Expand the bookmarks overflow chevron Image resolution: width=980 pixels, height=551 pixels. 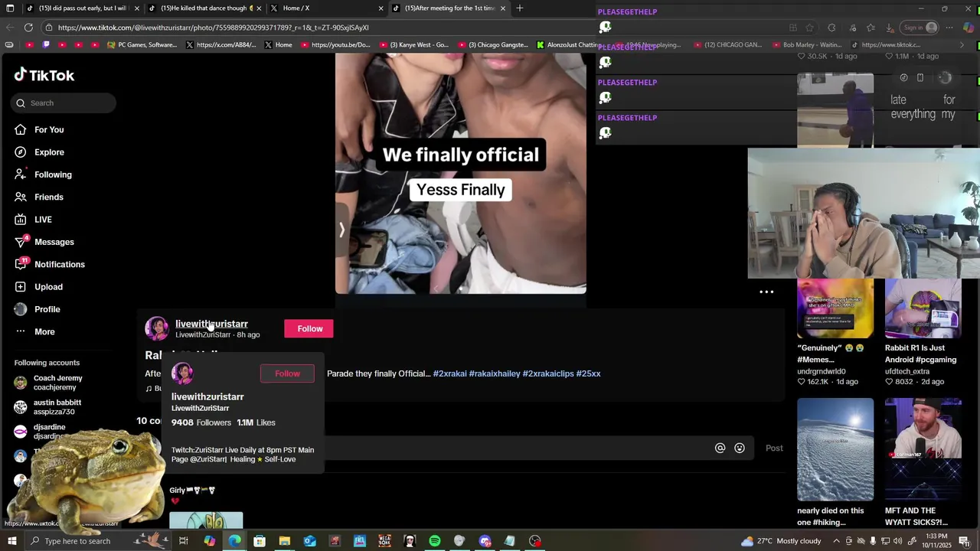pos(962,45)
